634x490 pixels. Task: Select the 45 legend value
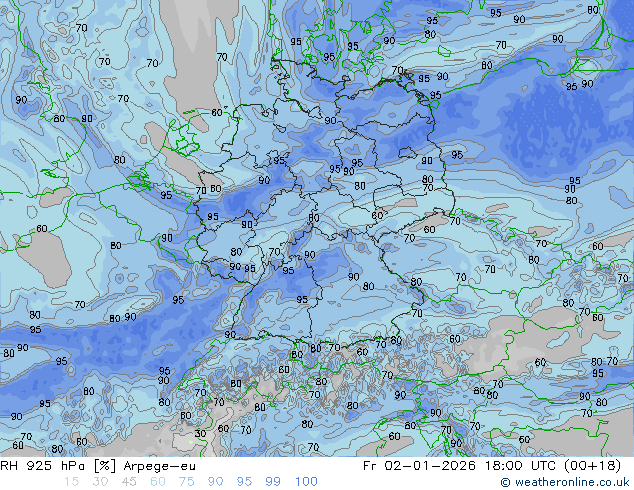tap(129, 482)
